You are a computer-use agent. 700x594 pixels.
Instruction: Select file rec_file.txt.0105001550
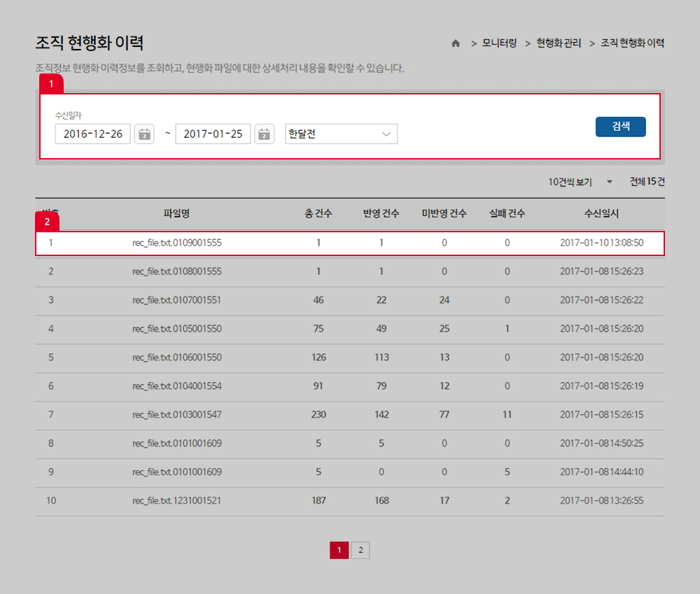tap(177, 328)
